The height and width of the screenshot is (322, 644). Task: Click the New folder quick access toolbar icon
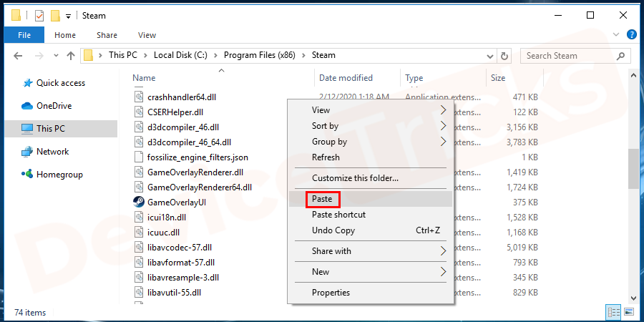55,16
